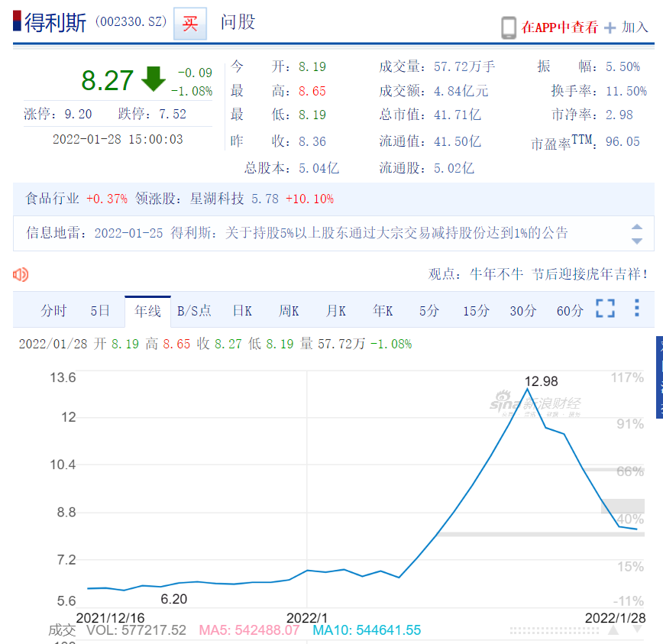663x644 pixels.
Task: Click the 换手率 11.50% value
Action: (626, 91)
